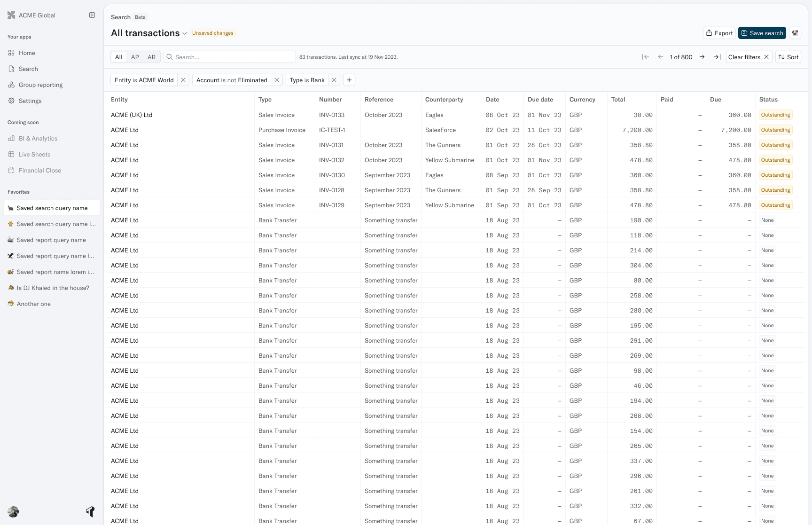Image resolution: width=812 pixels, height=525 pixels.
Task: Click the Save search button
Action: 762,33
